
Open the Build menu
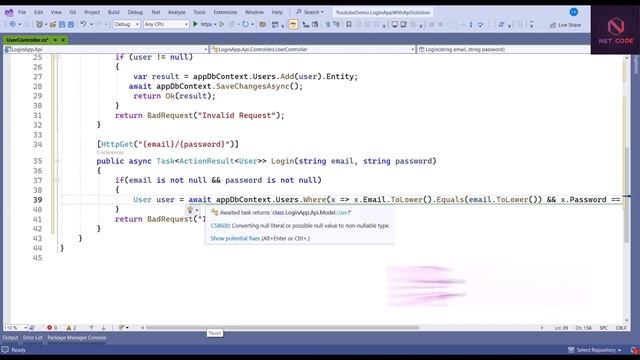pyautogui.click(x=113, y=12)
